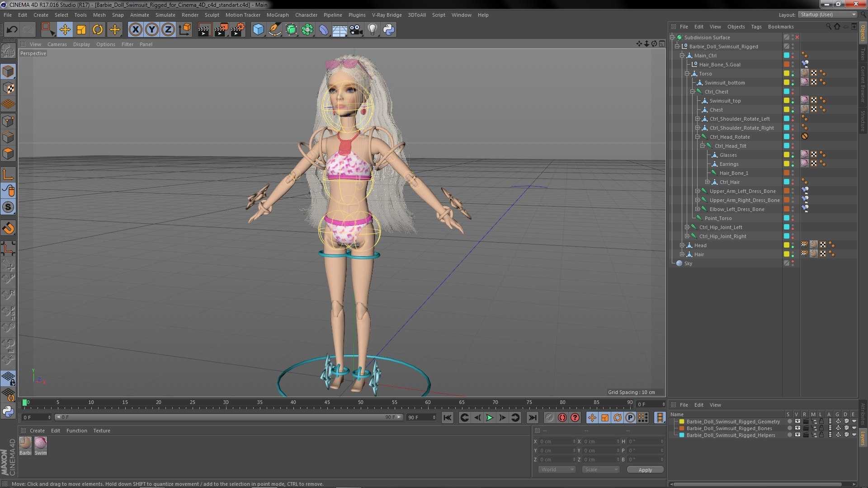Expand the Head object node

[682, 245]
